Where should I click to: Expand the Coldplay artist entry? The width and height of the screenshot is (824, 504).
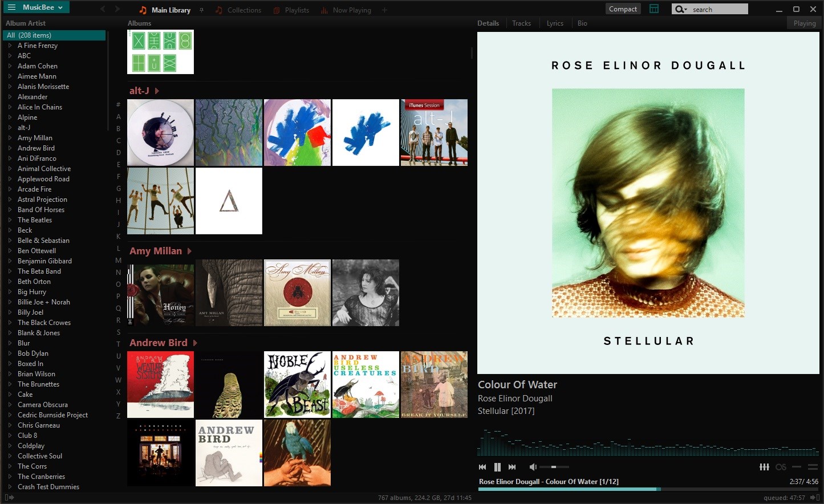pos(10,445)
